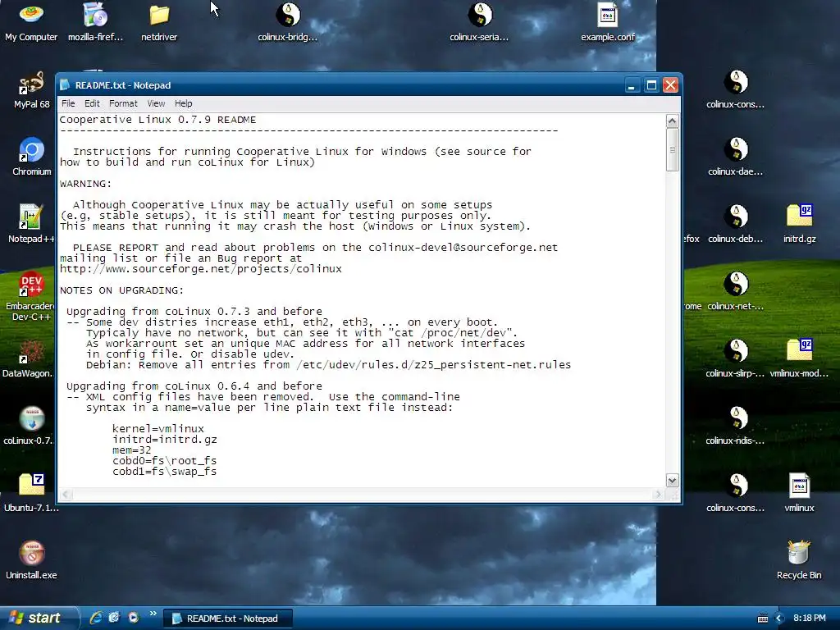
Task: Open the View menu in Notepad
Action: tap(156, 103)
